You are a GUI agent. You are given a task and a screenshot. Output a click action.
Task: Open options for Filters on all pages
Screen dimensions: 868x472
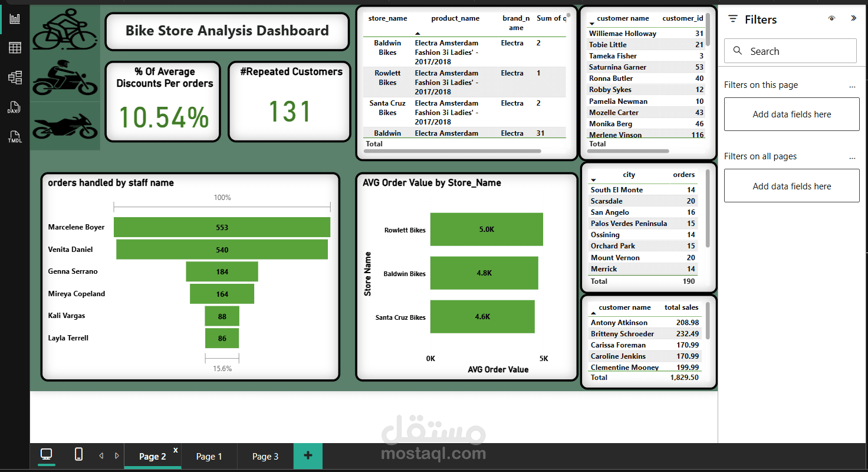pyautogui.click(x=852, y=157)
